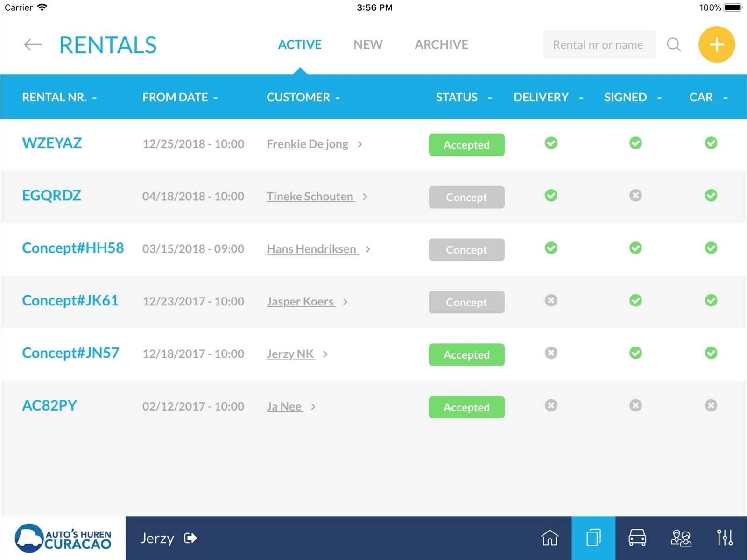Viewport: 747px width, 560px height.
Task: Log out using the icon next to Jerzy
Action: point(190,538)
